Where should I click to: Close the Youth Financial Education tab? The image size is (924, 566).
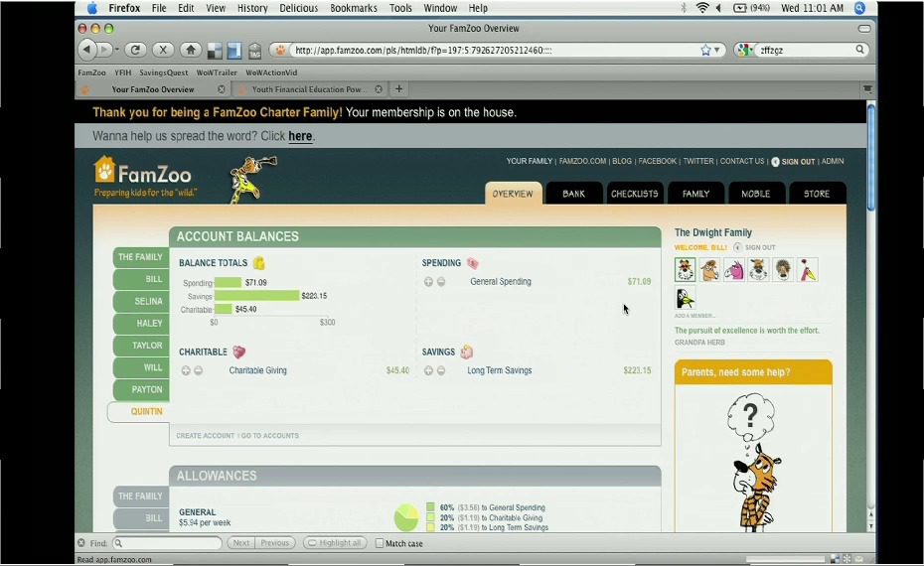[379, 89]
